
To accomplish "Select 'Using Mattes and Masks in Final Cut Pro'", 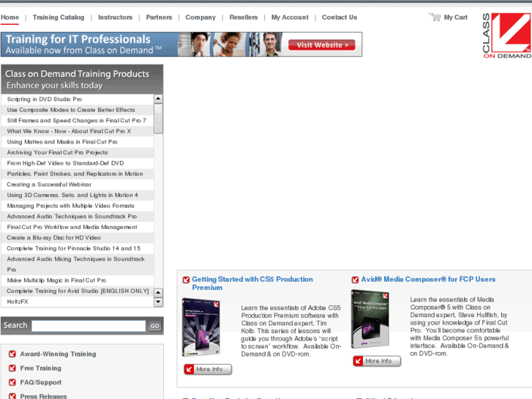I will (x=78, y=142).
